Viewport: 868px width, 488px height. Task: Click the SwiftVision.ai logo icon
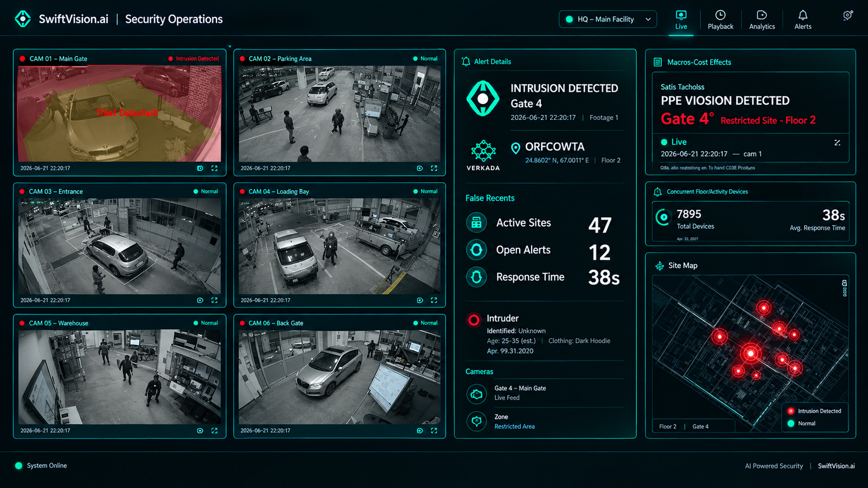(x=23, y=19)
